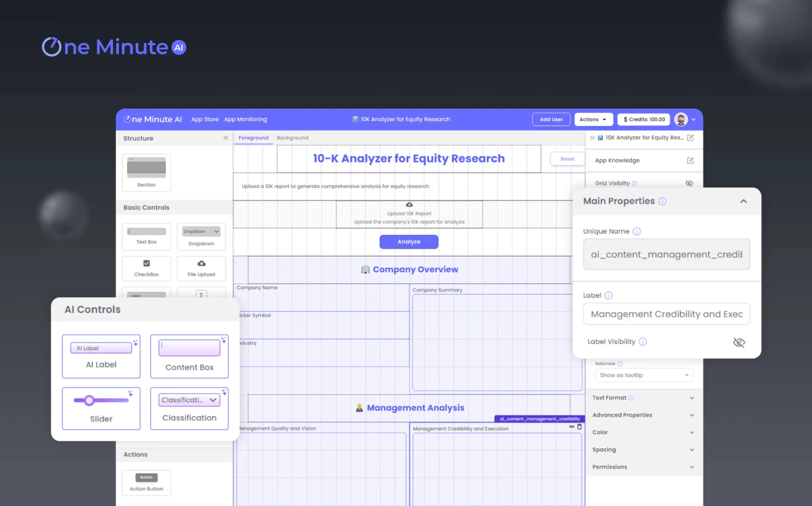Screen dimensions: 812x506
Task: Open the Actions dropdown menu
Action: coord(593,120)
